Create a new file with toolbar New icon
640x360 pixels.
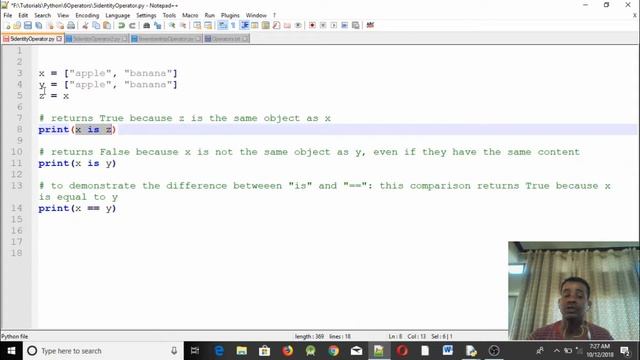pyautogui.click(x=7, y=26)
